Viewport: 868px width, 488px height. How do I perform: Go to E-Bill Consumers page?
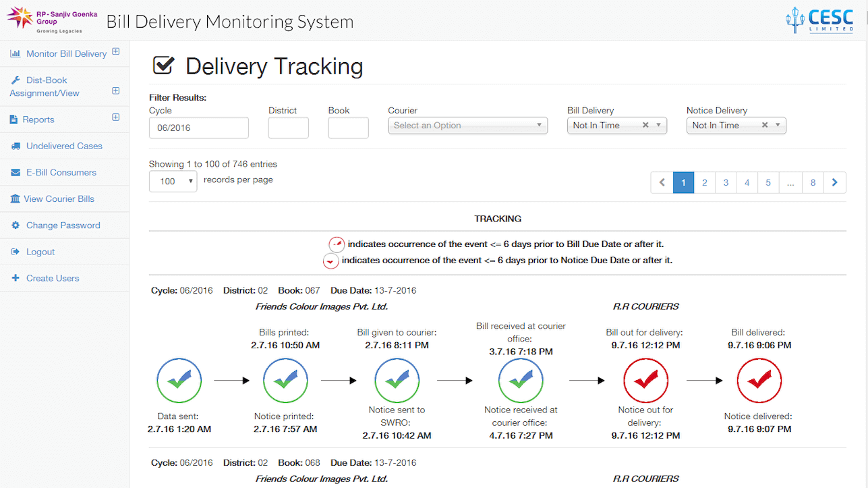click(61, 172)
